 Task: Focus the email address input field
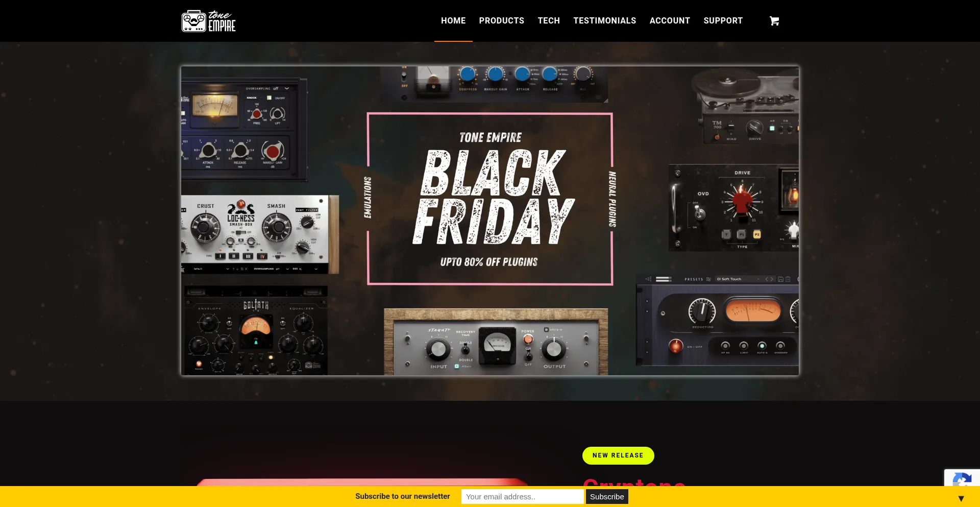(x=522, y=497)
